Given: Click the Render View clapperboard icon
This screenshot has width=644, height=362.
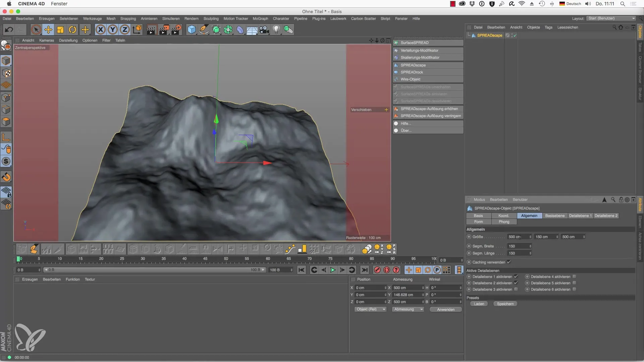Looking at the screenshot, I should [x=151, y=29].
